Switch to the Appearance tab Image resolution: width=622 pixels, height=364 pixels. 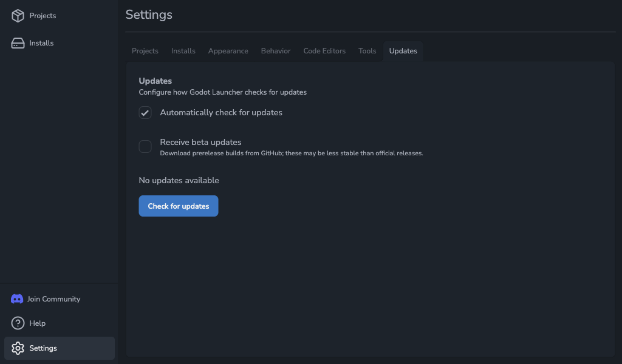pyautogui.click(x=228, y=51)
